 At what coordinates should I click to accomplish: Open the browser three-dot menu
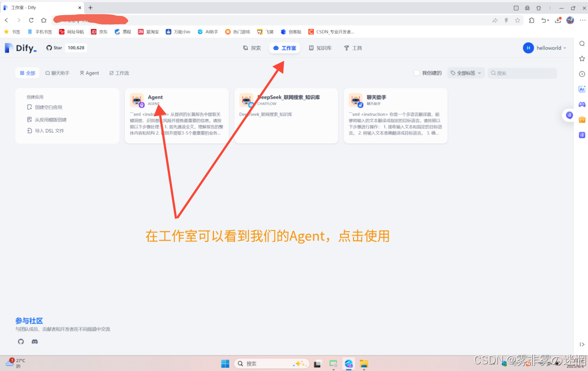pyautogui.click(x=583, y=20)
